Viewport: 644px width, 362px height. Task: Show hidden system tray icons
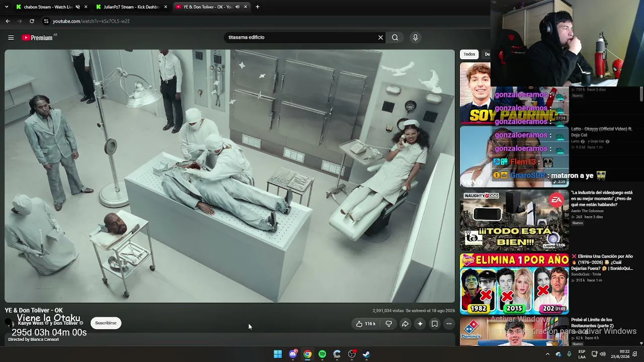(547, 354)
